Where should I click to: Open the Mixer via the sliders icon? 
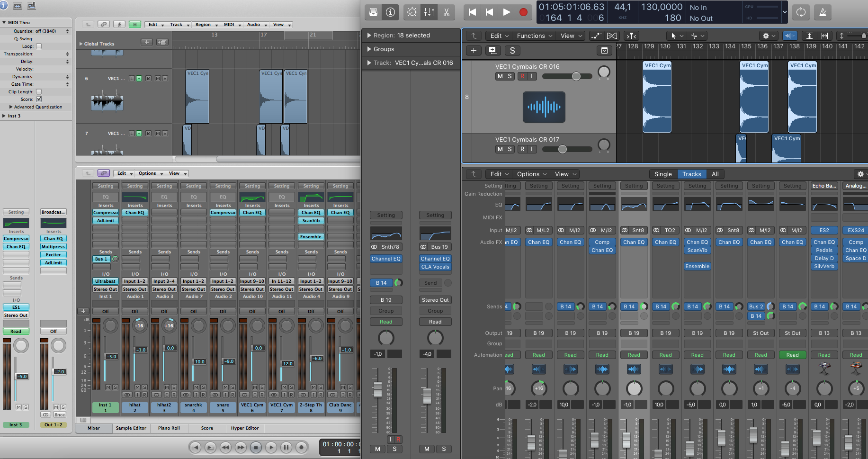click(430, 12)
